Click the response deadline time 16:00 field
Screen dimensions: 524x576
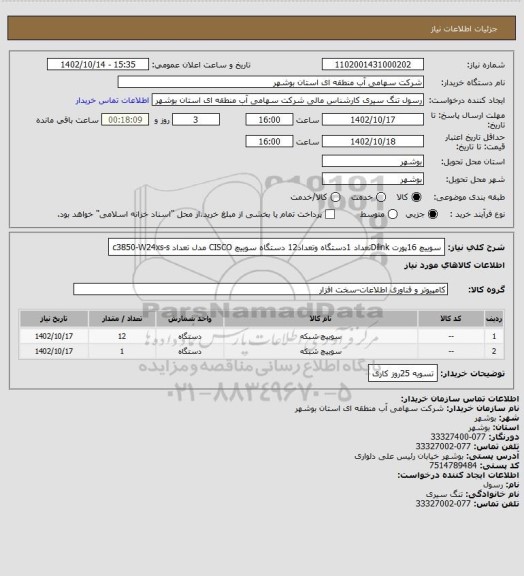point(269,120)
